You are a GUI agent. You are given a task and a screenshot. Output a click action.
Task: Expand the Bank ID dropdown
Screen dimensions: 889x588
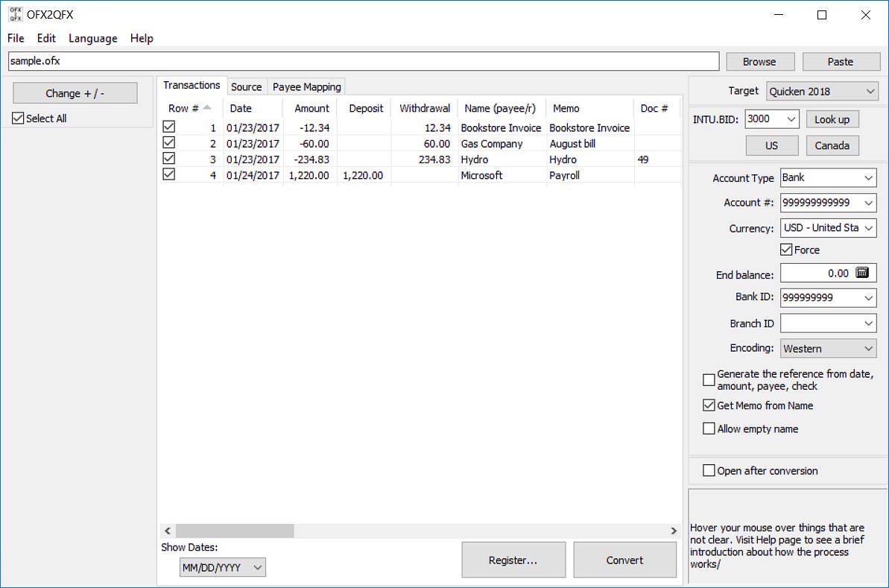coord(868,297)
